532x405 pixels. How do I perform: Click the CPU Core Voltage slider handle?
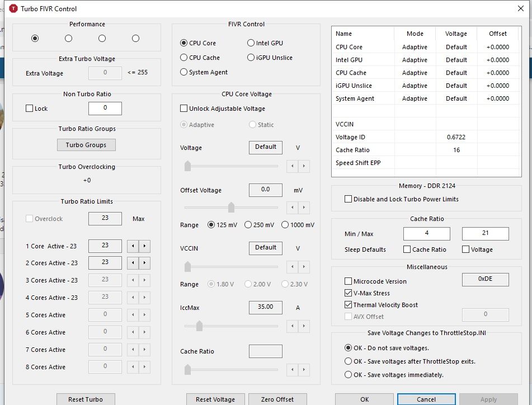click(x=187, y=166)
